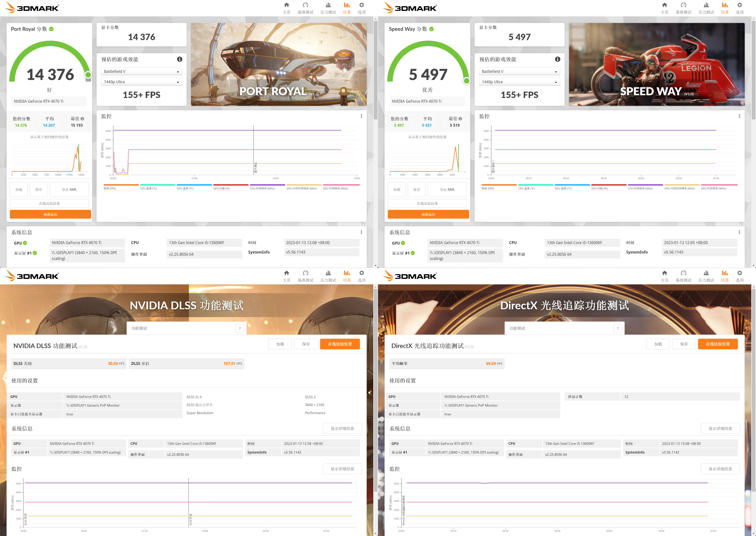Open the kebab menu beside Port Royal 监控 panel
The image size is (756, 536).
[361, 116]
